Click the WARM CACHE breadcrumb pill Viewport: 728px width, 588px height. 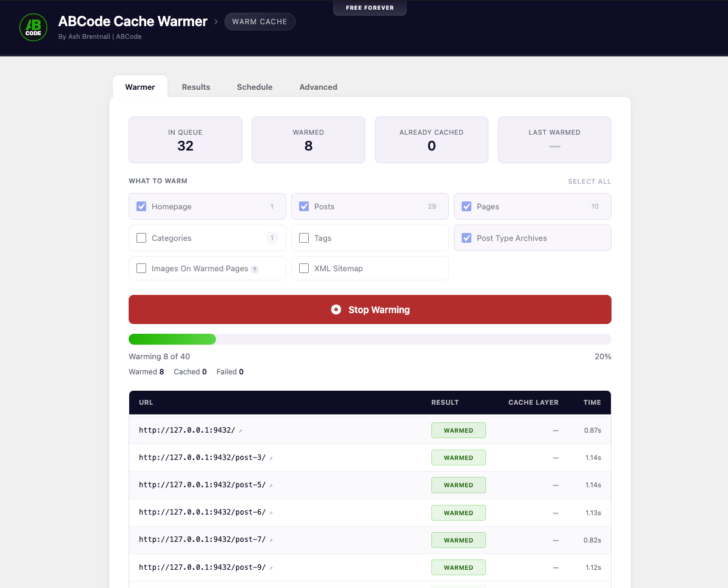tap(260, 22)
